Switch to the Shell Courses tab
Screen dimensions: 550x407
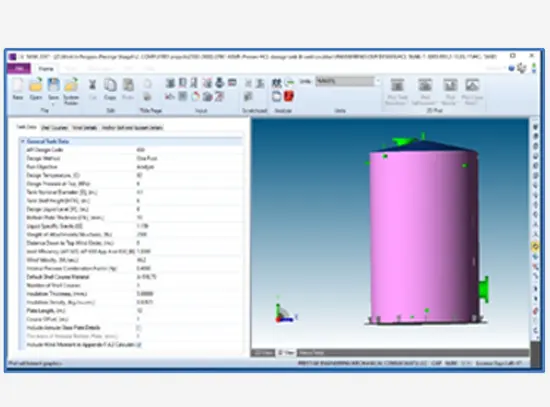click(54, 128)
